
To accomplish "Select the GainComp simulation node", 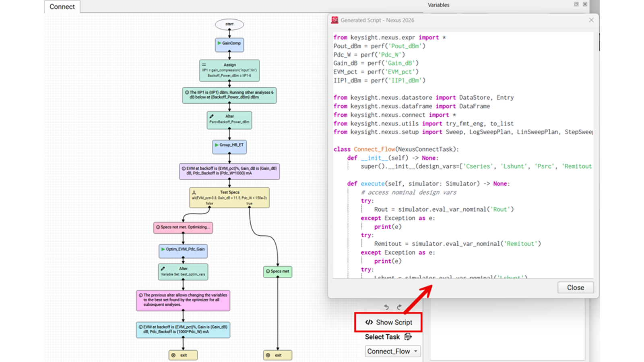I will point(229,45).
